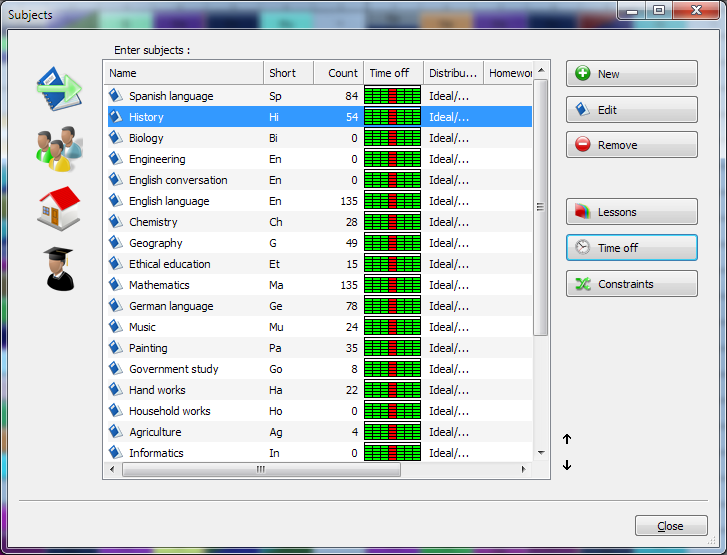Viewport: 727px width, 555px height.
Task: Select the Classrooms house icon
Action: click(59, 209)
